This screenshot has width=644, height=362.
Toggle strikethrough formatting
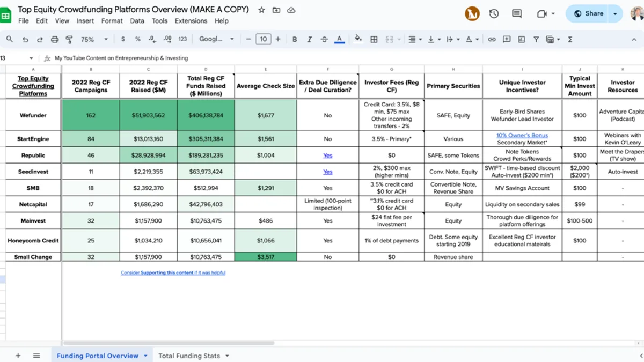(x=324, y=39)
